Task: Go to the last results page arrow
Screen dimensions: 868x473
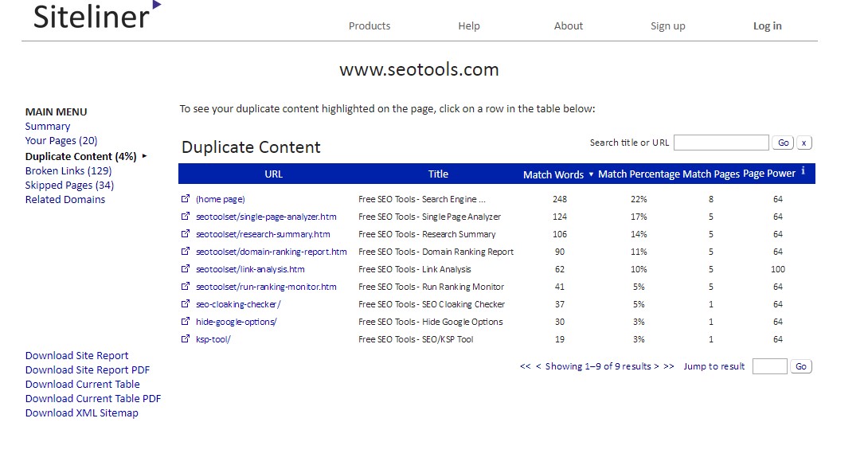Action: tap(668, 366)
